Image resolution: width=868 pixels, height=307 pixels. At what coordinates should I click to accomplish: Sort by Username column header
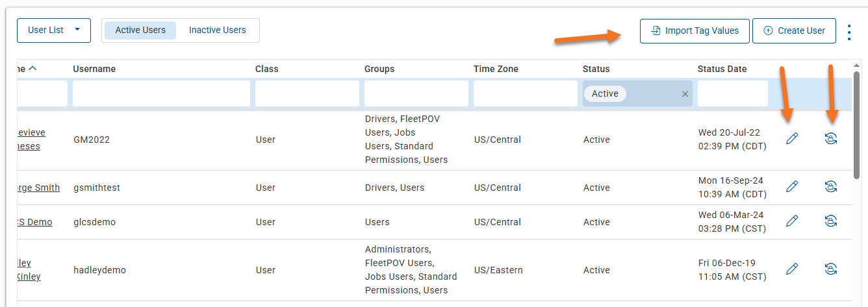click(x=94, y=69)
